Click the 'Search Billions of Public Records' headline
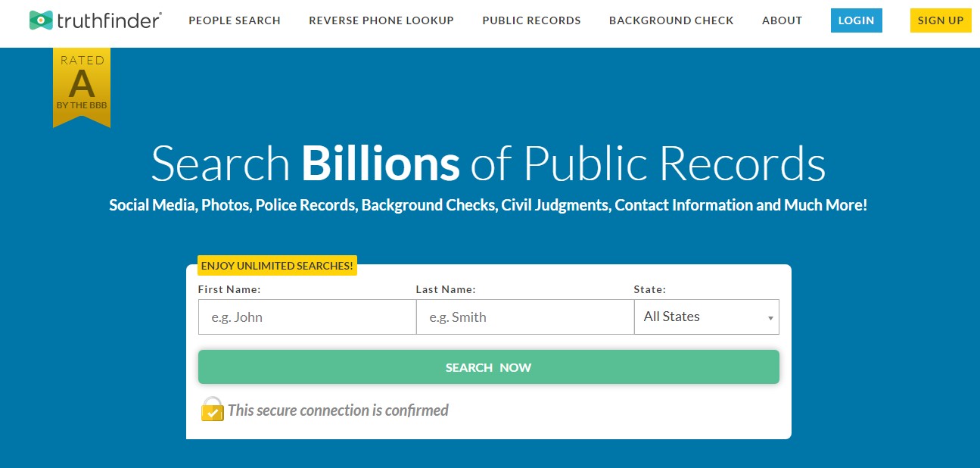This screenshot has height=468, width=980. (488, 163)
